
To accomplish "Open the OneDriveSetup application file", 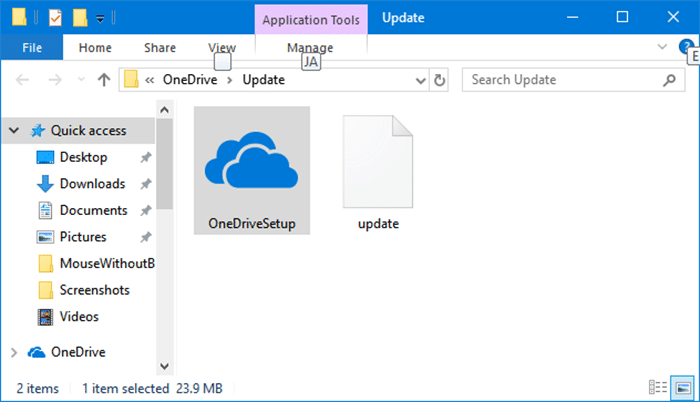I will [x=252, y=170].
